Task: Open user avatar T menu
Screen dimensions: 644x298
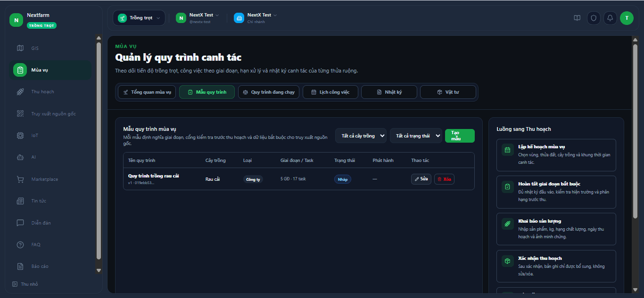Action: pos(627,18)
